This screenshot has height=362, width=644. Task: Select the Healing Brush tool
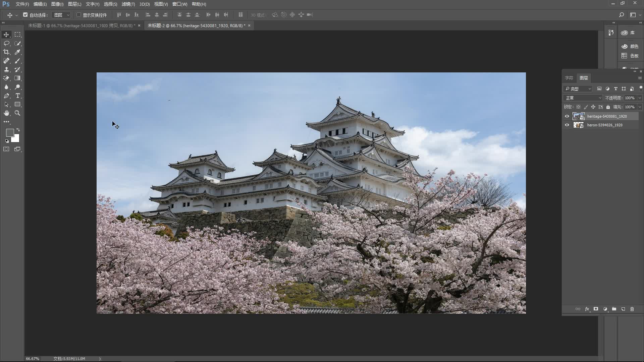pyautogui.click(x=6, y=61)
